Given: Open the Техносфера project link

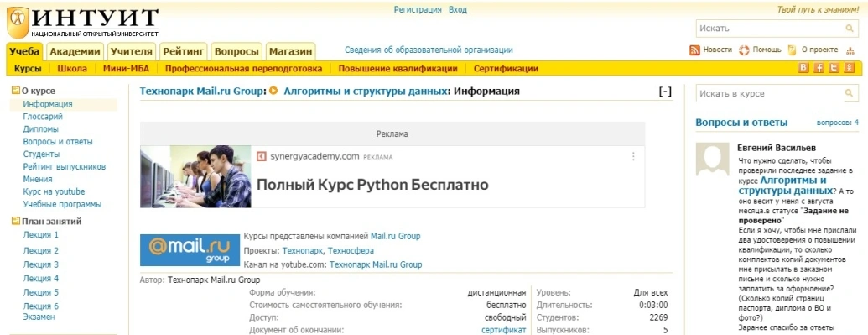Looking at the screenshot, I should tap(350, 251).
